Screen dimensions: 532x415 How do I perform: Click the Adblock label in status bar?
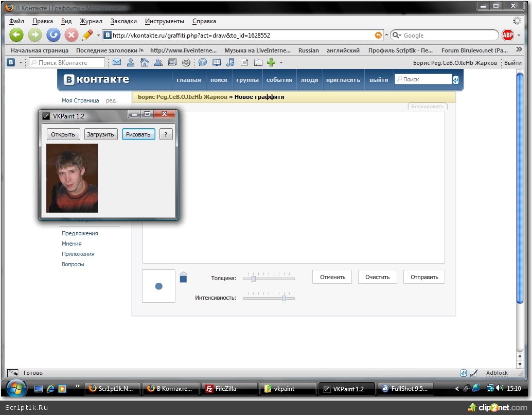pyautogui.click(x=496, y=373)
